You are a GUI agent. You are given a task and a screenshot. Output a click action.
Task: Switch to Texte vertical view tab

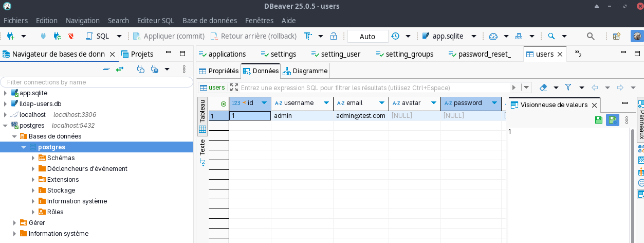(x=203, y=152)
